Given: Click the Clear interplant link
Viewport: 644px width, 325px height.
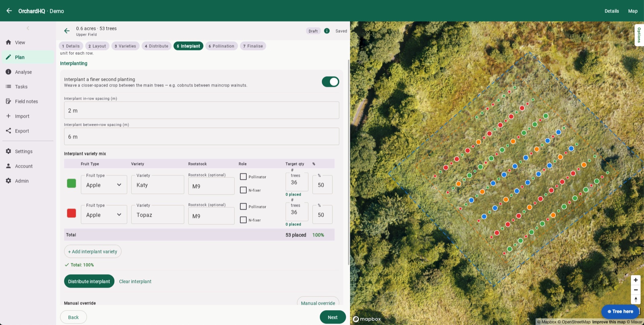Looking at the screenshot, I should pyautogui.click(x=135, y=281).
